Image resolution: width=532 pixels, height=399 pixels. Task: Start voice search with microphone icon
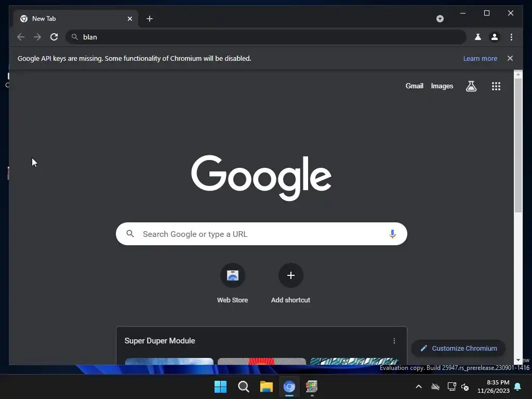point(392,234)
